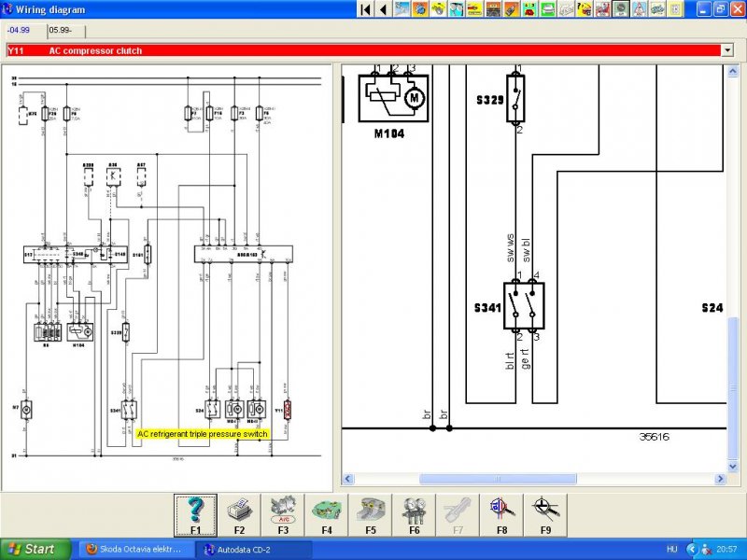Screen dimensions: 747x560
Task: Open F4 component location button
Action: point(327,516)
